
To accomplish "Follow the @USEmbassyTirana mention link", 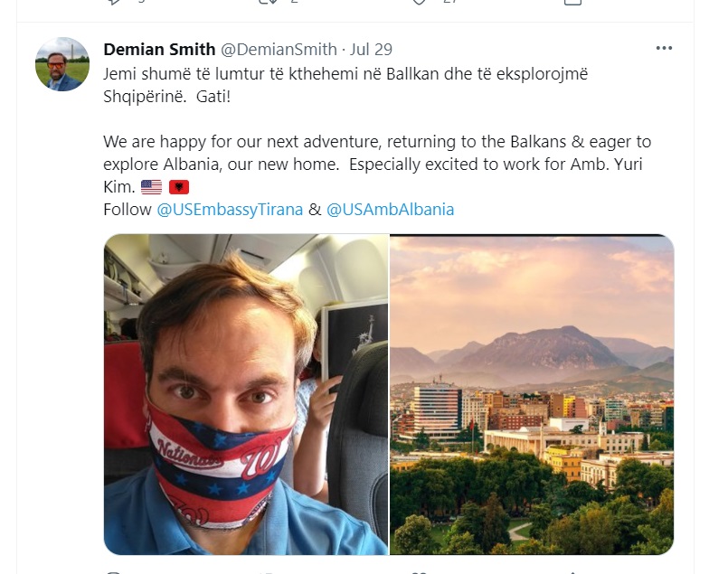I will click(x=230, y=210).
